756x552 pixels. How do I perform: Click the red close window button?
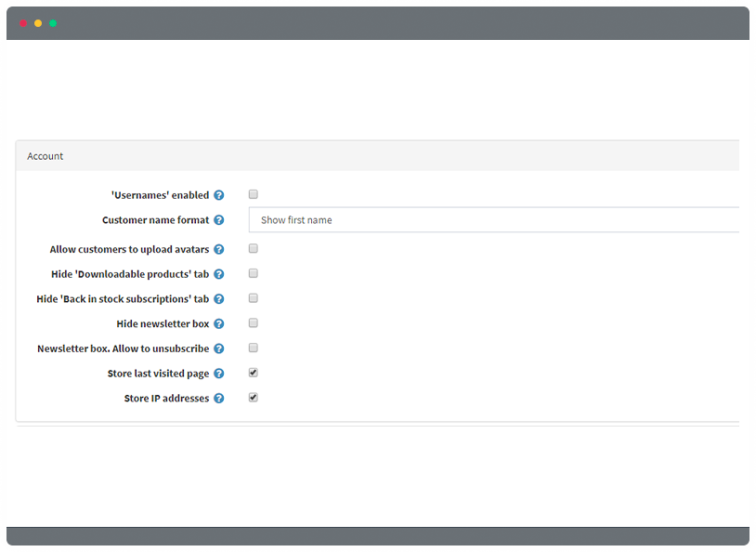click(23, 23)
